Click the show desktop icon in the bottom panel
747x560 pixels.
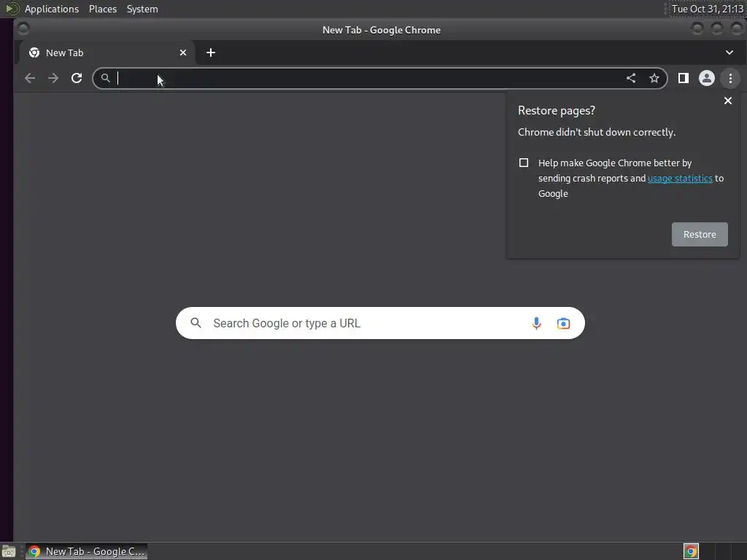coord(9,551)
